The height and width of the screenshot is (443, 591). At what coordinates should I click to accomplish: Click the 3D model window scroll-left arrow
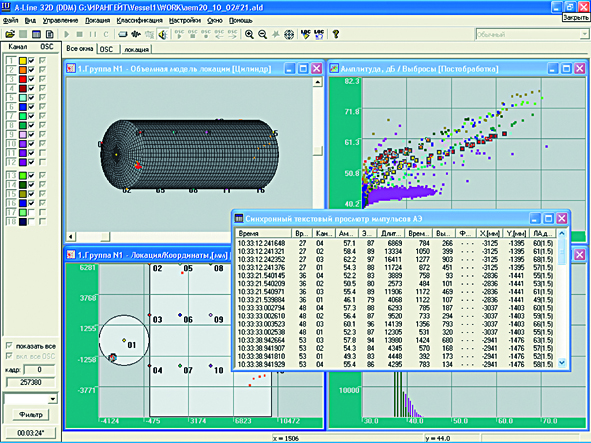71,237
